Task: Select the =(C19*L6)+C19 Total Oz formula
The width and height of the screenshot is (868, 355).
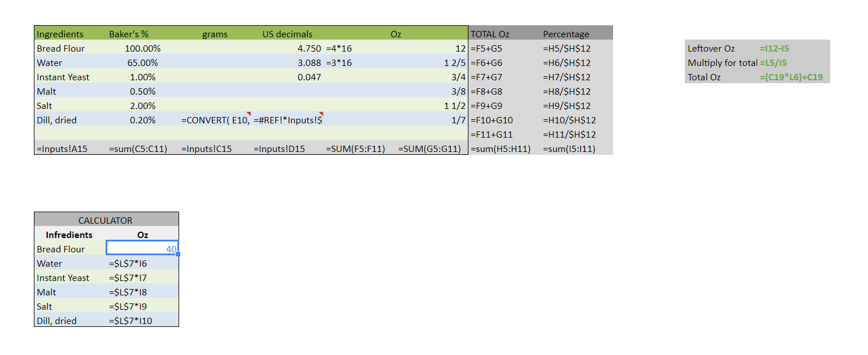Action: (x=791, y=77)
